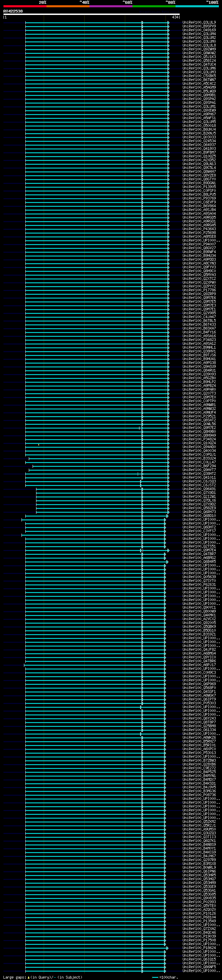Select the UniRef100_A9SJB4 label
The width and height of the screenshot is (222, 980).
pyautogui.click(x=199, y=210)
